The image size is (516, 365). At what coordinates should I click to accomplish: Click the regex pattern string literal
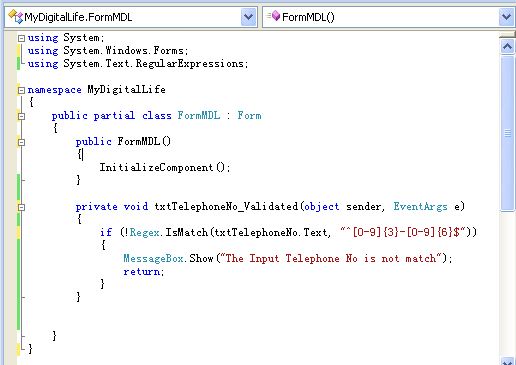[402, 232]
